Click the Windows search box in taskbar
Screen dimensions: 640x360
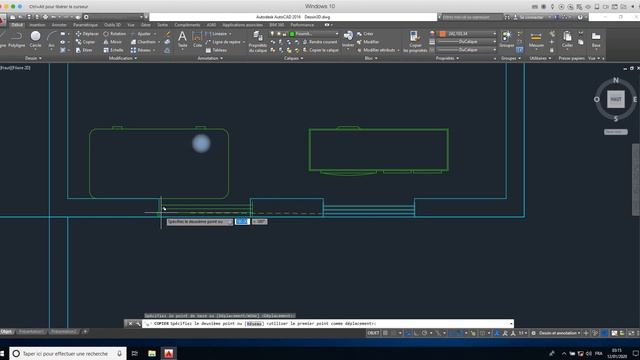click(67, 353)
